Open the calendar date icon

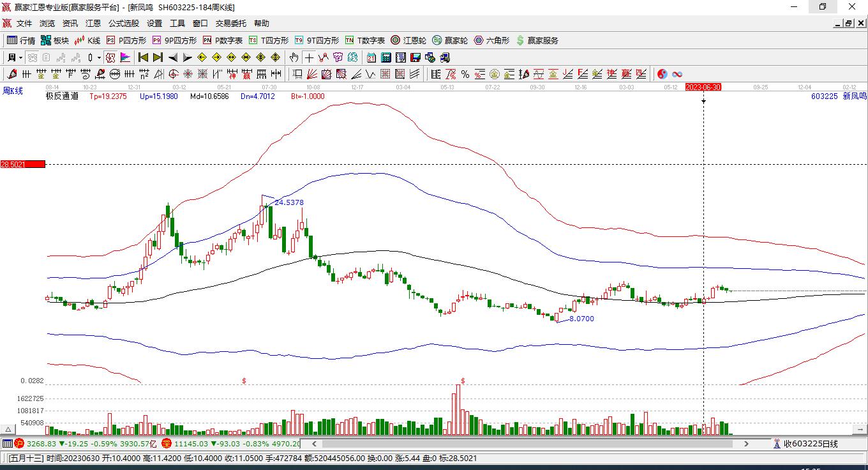click(371, 57)
